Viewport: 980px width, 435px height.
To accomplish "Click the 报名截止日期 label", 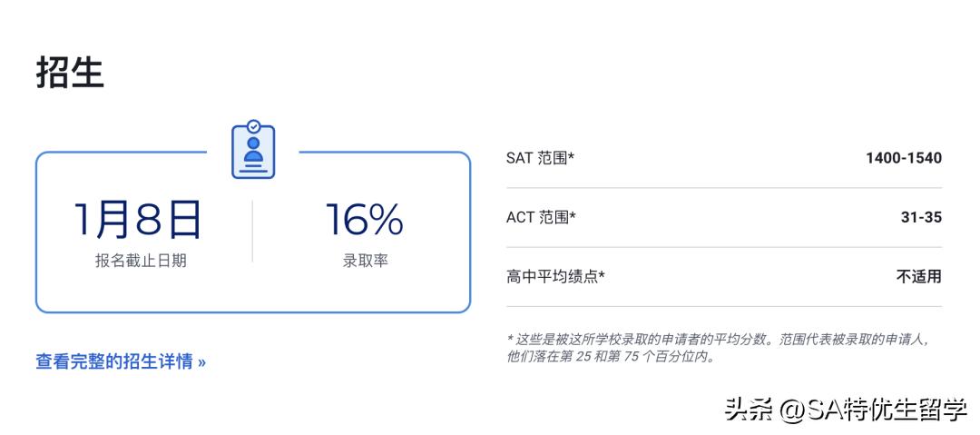I will pyautogui.click(x=141, y=261).
